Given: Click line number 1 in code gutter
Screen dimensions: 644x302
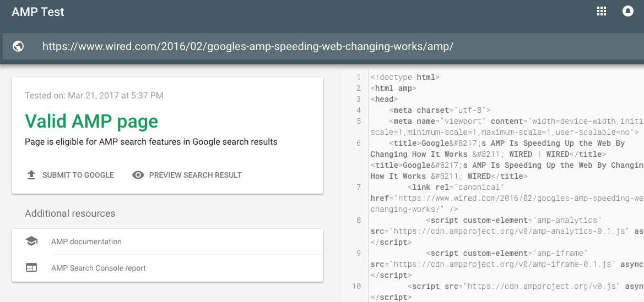Looking at the screenshot, I should point(358,78).
